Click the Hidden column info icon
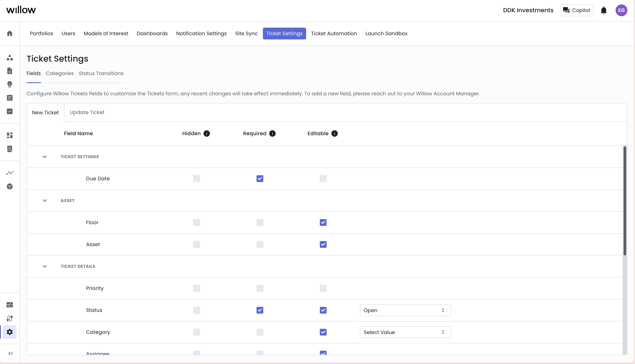 click(207, 133)
